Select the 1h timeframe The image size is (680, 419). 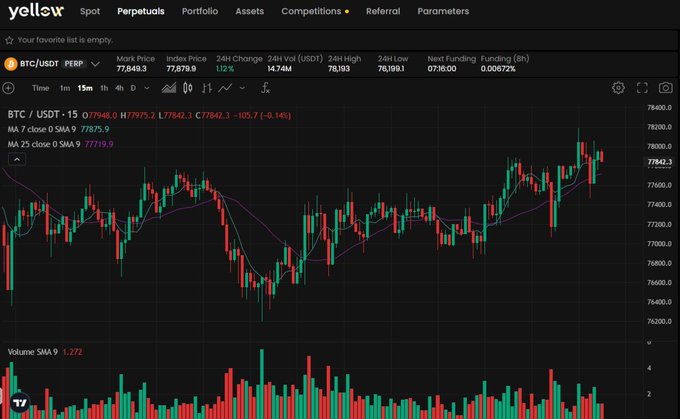104,88
